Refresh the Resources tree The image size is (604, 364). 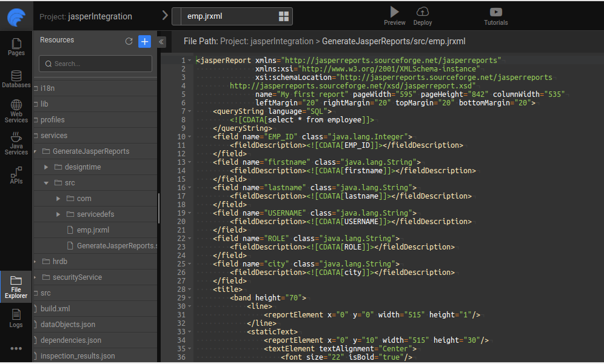129,41
